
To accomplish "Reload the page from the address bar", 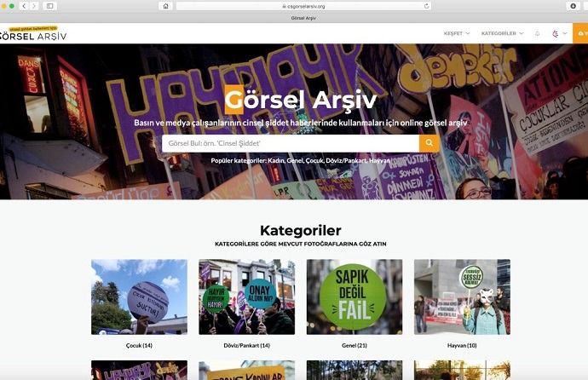I will pyautogui.click(x=425, y=6).
